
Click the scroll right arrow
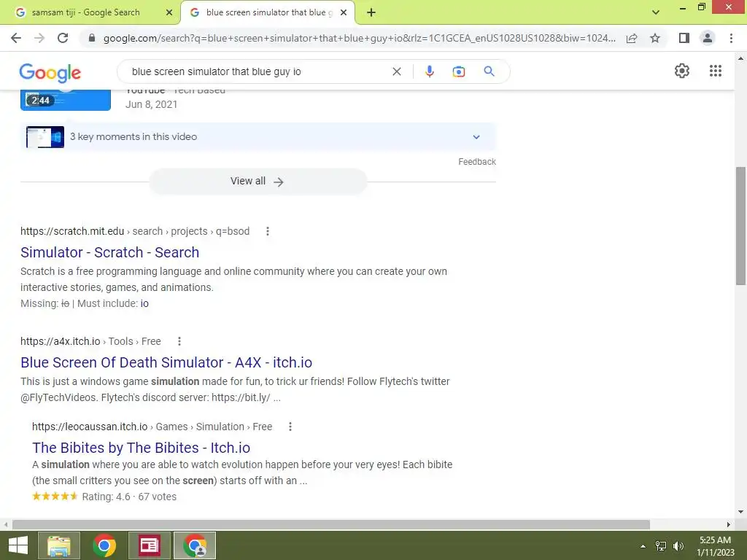pos(729,524)
